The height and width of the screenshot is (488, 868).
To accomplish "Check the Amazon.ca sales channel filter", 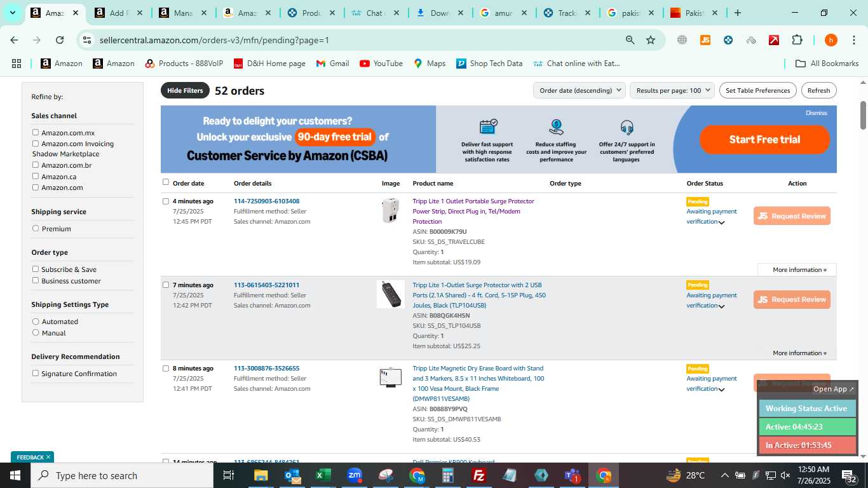I will (36, 177).
